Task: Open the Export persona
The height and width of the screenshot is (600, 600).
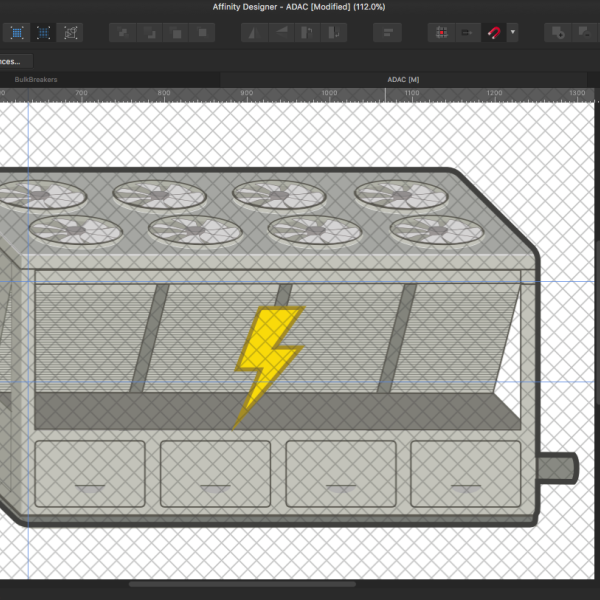Action: point(71,32)
